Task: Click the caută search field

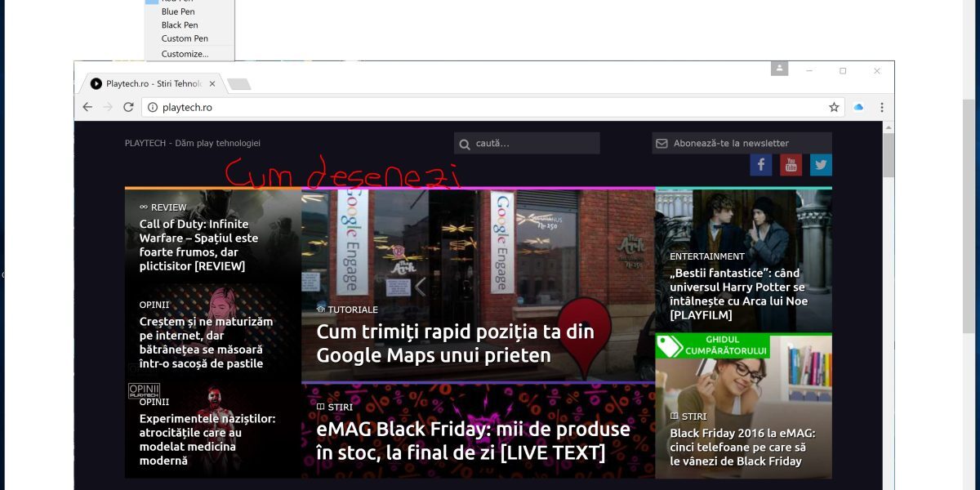Action: [527, 143]
